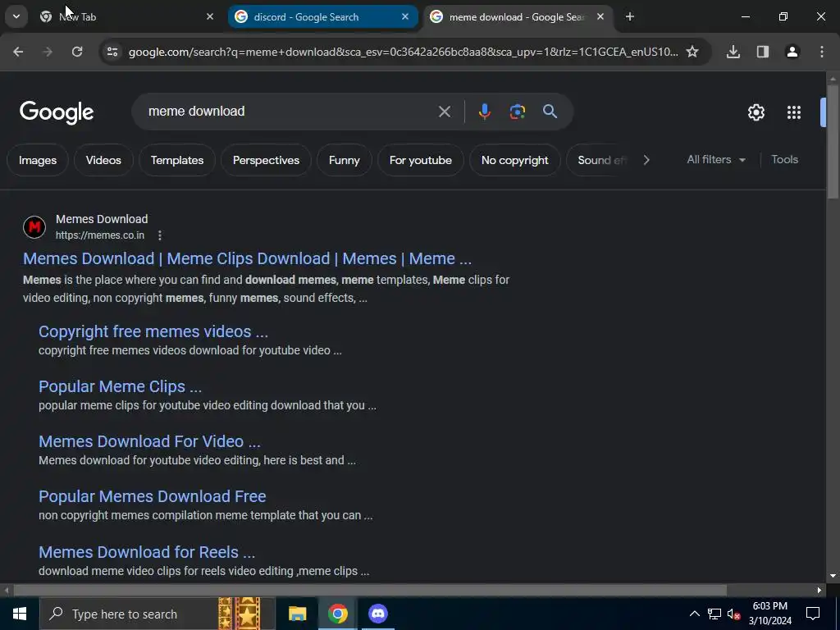The height and width of the screenshot is (630, 840).
Task: Open a new tab with plus icon
Action: (x=629, y=16)
